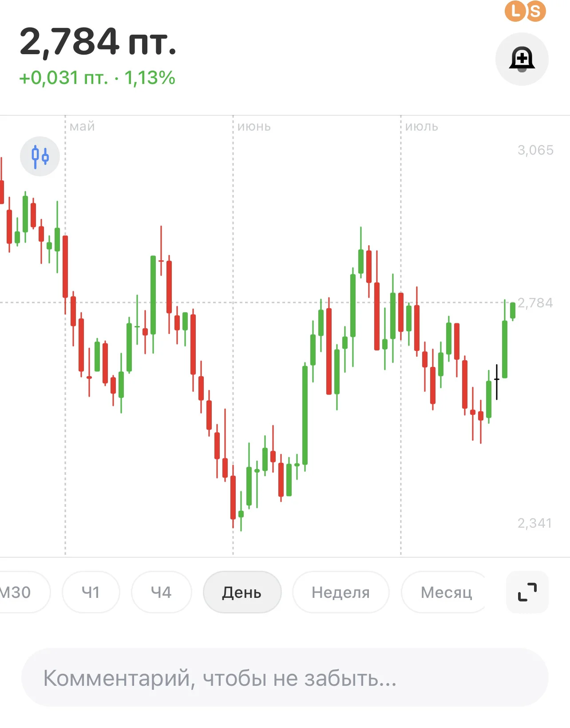Open the candlestick chart type icon
The width and height of the screenshot is (570, 728).
coord(40,156)
